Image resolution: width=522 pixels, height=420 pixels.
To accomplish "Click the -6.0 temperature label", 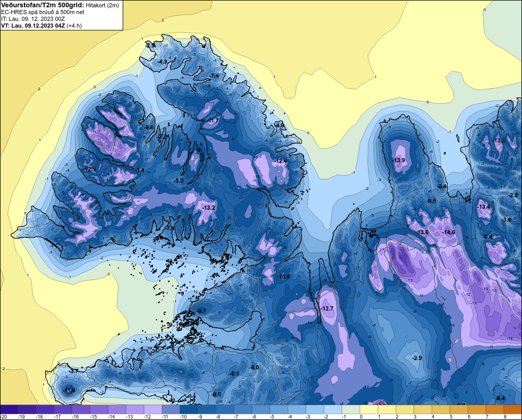I will (488, 237).
